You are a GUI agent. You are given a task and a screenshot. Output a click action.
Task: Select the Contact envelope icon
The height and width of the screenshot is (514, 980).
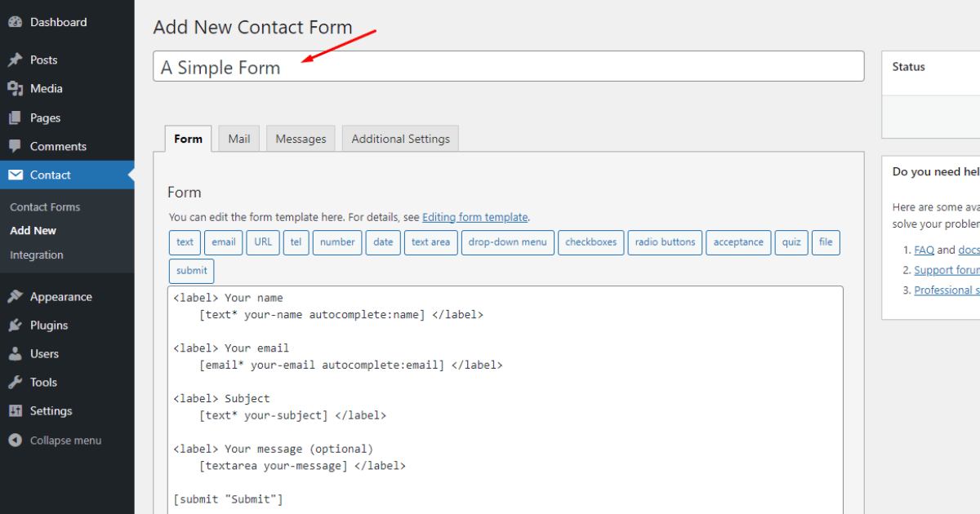15,175
